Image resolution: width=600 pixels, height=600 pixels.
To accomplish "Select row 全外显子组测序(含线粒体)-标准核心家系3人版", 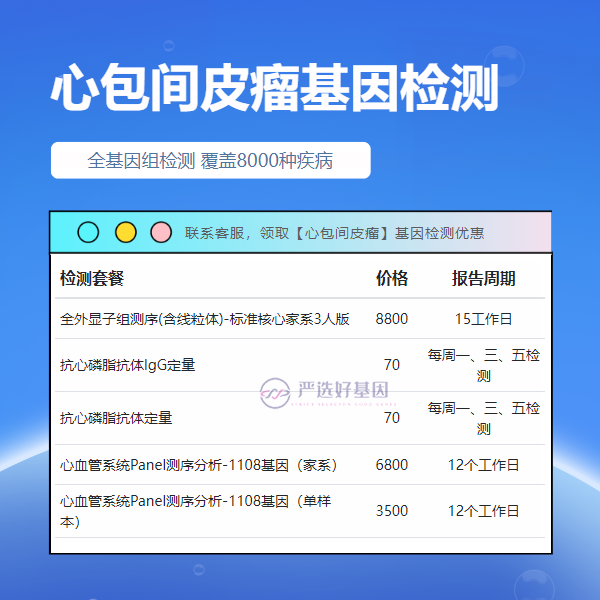I will (300, 319).
